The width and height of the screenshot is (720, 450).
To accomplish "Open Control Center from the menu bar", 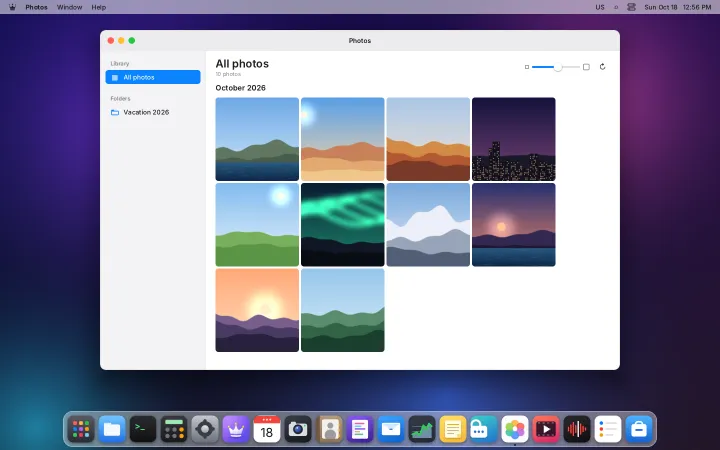I will (x=631, y=7).
